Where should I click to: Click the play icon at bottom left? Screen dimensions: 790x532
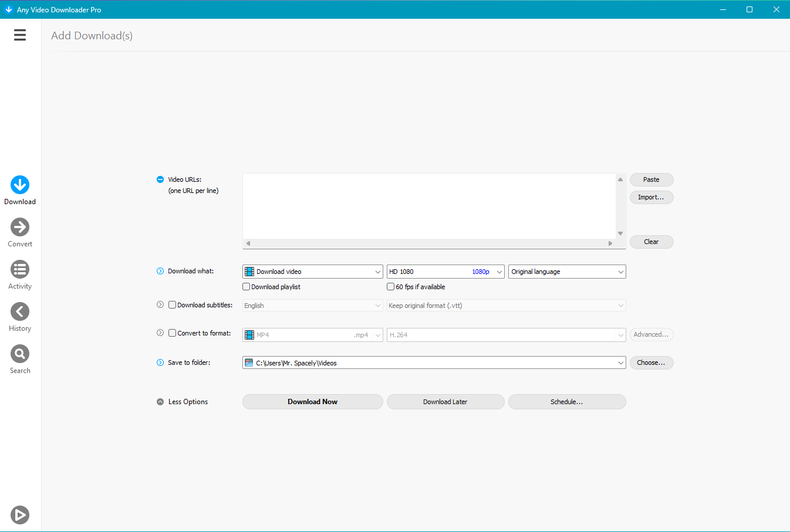click(x=20, y=514)
